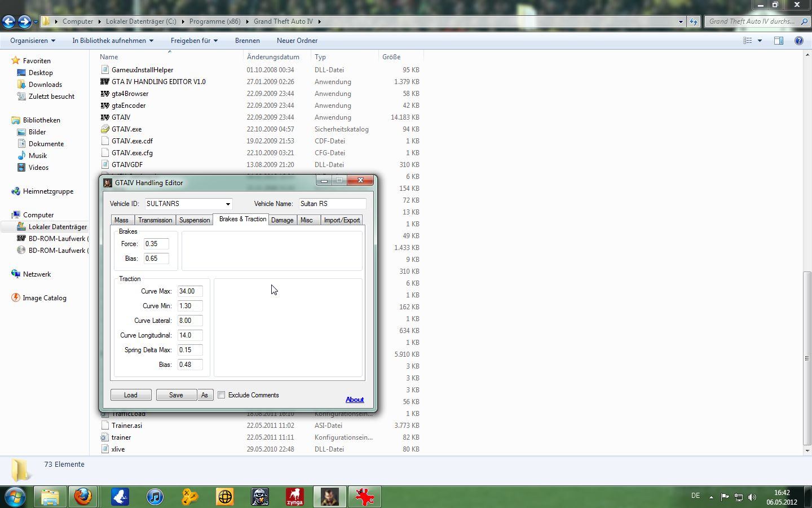Go to the Import/Export tab

342,220
